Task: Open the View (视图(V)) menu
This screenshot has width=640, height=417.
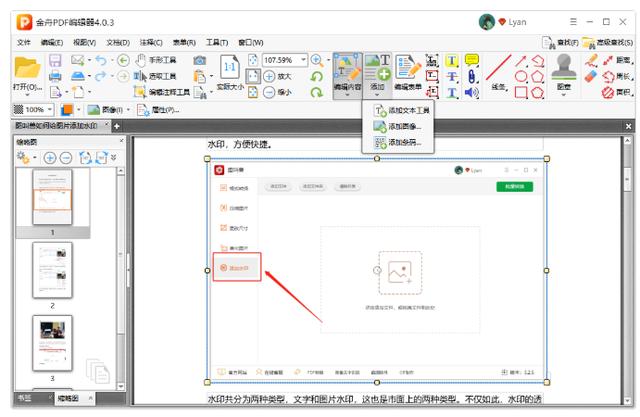Action: [x=84, y=42]
